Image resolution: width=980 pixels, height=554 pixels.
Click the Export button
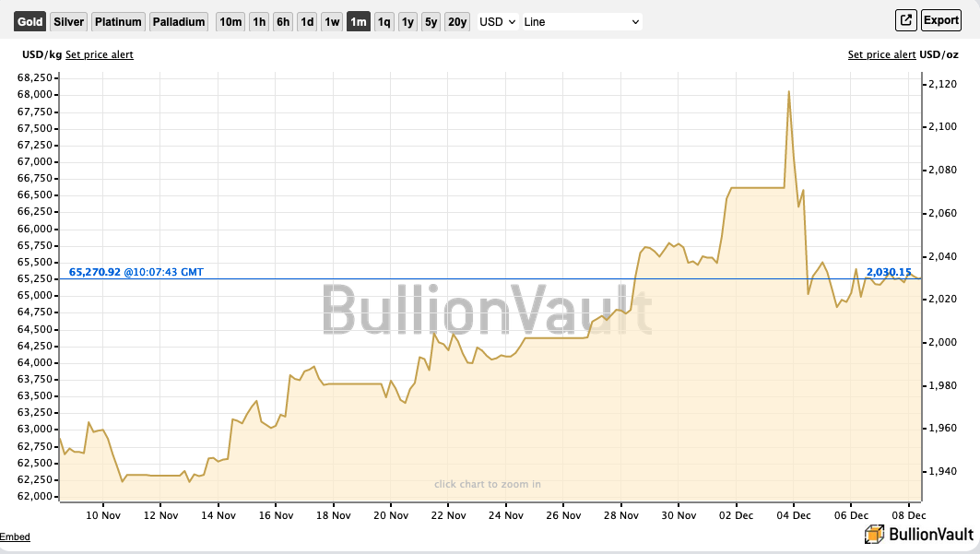tap(940, 20)
